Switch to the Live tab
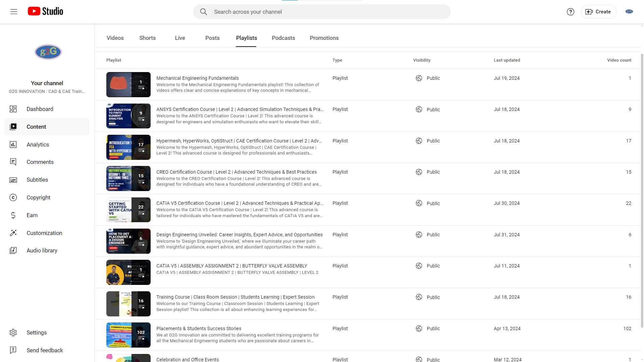This screenshot has height=362, width=644. click(x=180, y=38)
